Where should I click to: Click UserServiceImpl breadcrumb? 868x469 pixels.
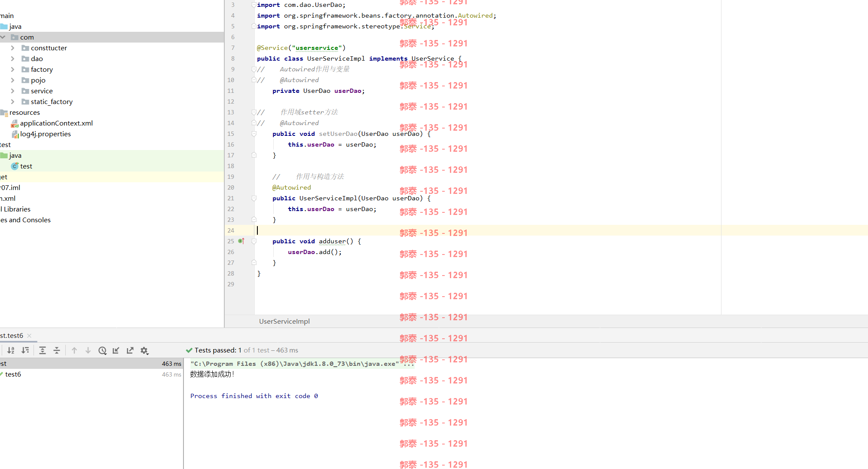point(284,321)
